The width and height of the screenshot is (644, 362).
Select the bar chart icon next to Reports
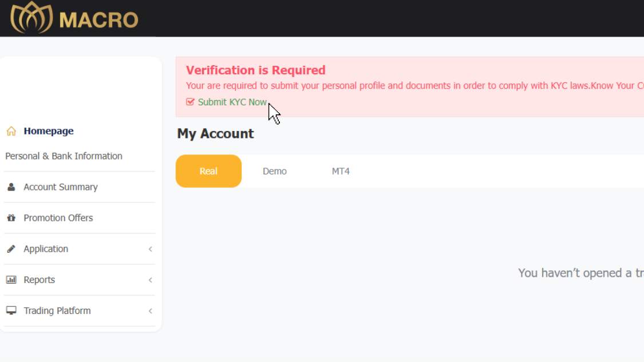pos(10,280)
